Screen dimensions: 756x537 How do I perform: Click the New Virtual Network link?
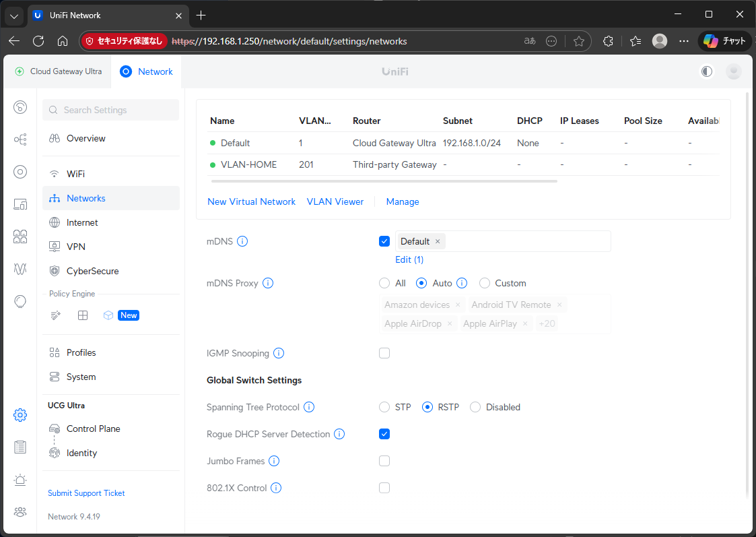click(x=251, y=201)
